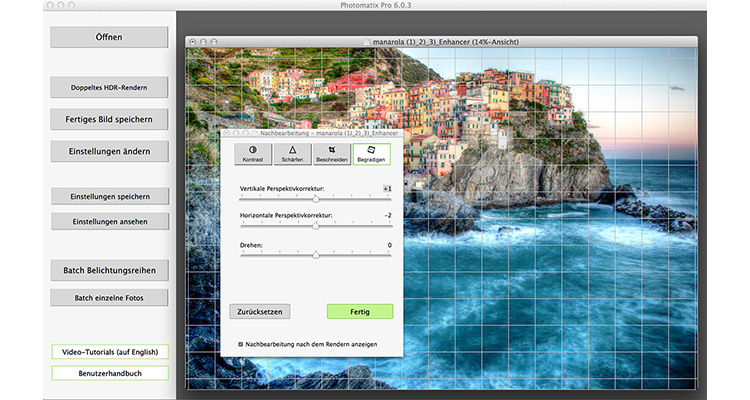Toggle 'Nachbearbeitung nach dem Rendern anzeigen' checkbox
Screen dimensions: 750x400
241,343
